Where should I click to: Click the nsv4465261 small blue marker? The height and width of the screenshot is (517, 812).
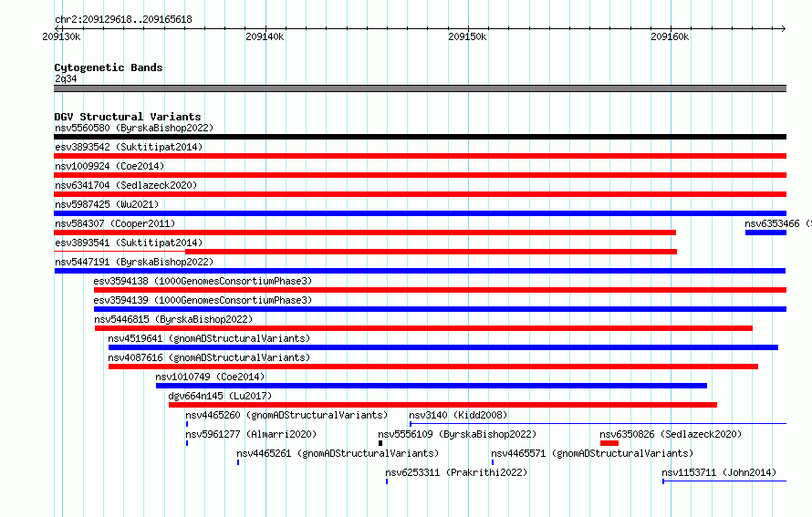pos(238,462)
